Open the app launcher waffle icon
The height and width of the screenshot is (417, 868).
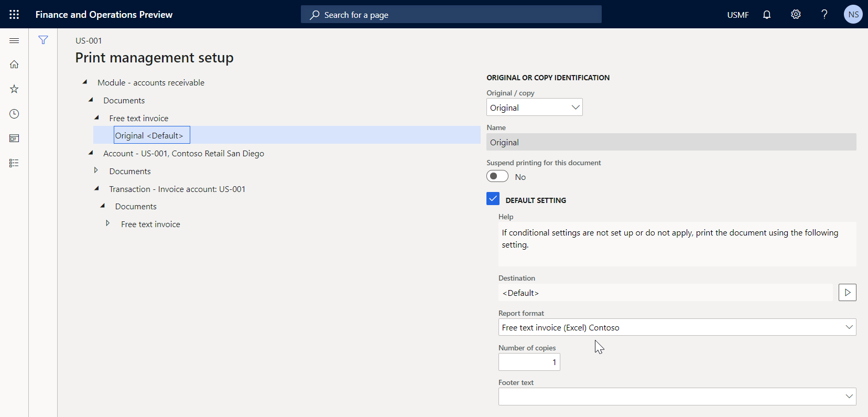point(14,14)
